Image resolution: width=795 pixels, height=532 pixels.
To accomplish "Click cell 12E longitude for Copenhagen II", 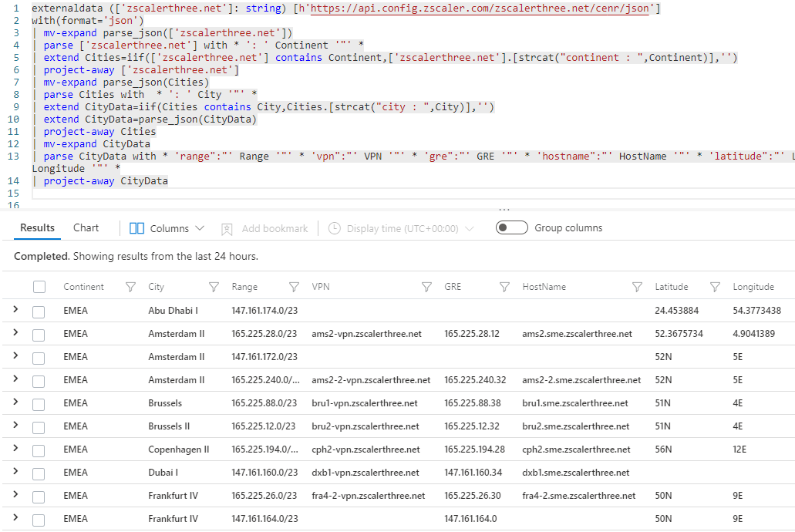I will (x=739, y=450).
